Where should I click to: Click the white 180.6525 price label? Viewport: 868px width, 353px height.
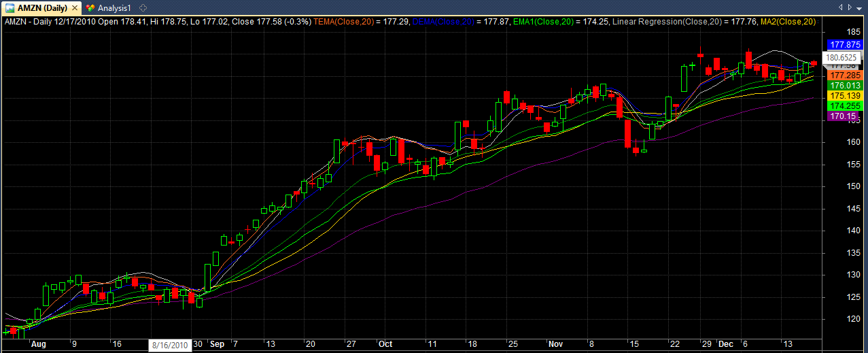click(841, 58)
